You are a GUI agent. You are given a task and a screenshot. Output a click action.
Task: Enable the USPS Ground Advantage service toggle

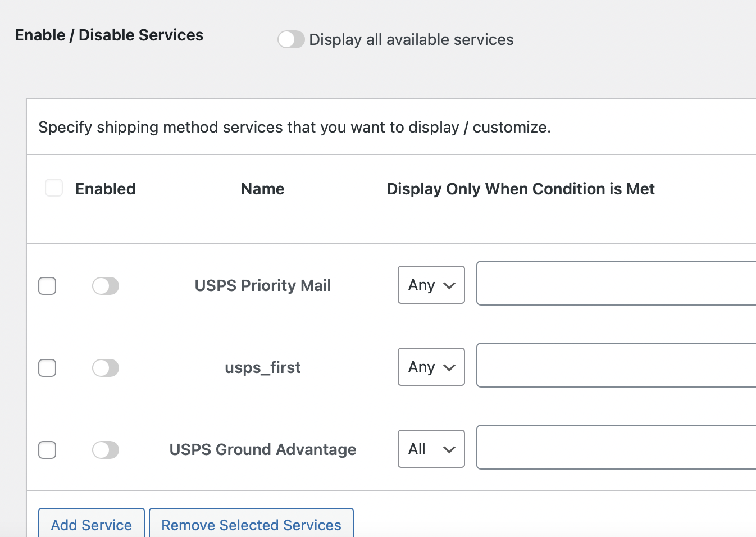click(106, 449)
